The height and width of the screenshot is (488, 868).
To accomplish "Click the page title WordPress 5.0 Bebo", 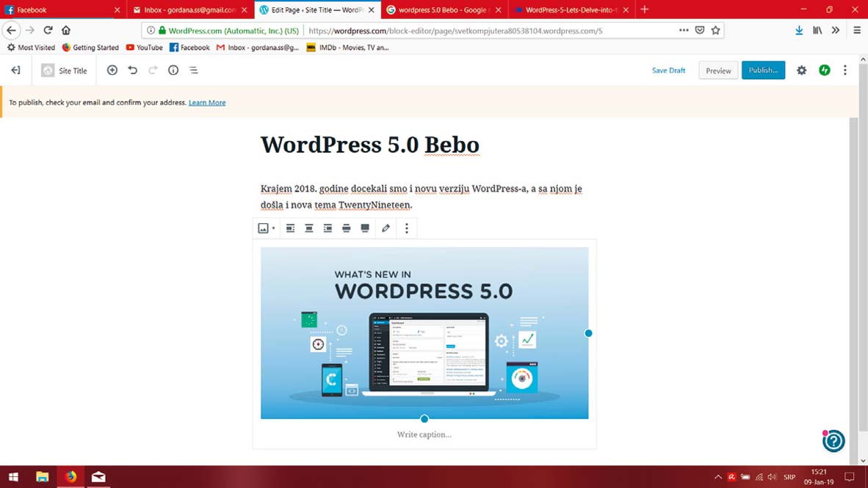I will tap(370, 145).
